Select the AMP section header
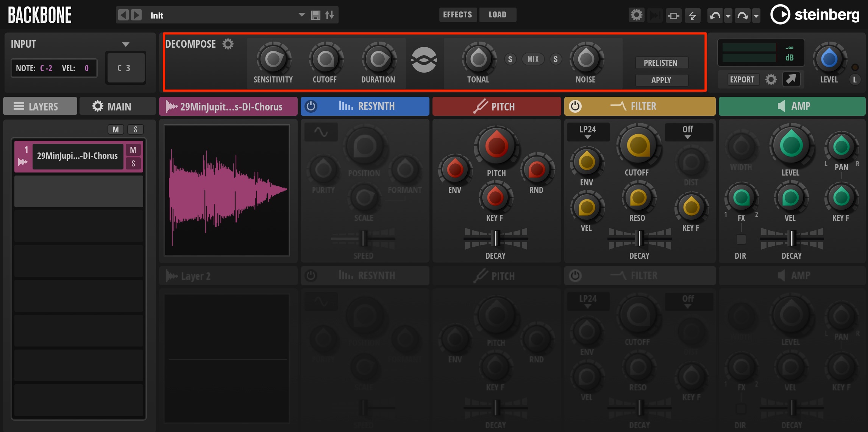This screenshot has width=868, height=432. pyautogui.click(x=792, y=106)
